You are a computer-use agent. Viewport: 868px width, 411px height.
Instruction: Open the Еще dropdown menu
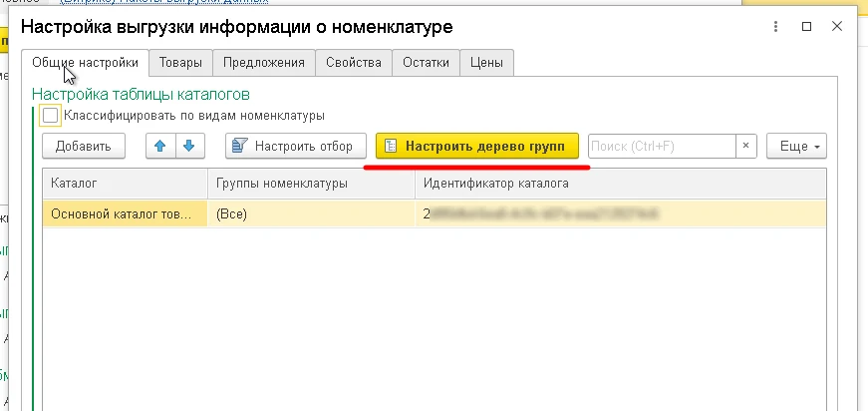click(x=796, y=147)
